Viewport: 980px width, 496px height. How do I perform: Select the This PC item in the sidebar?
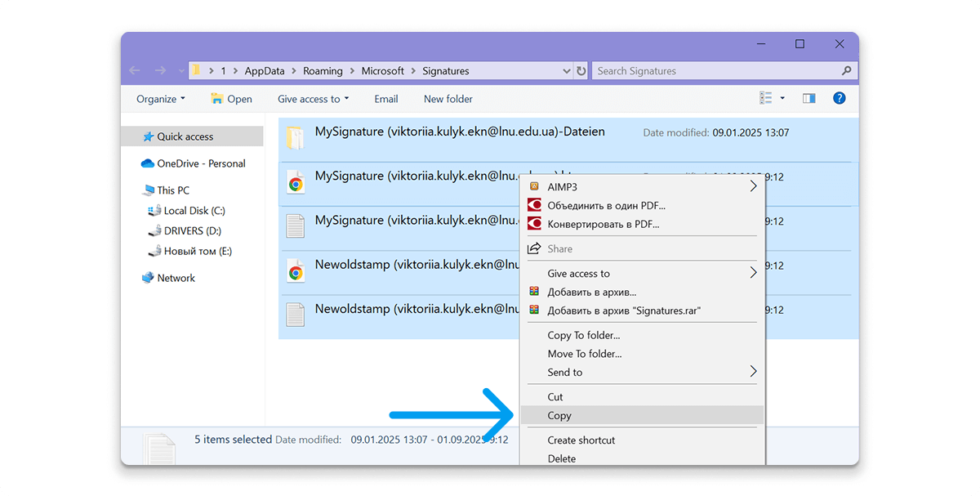171,190
